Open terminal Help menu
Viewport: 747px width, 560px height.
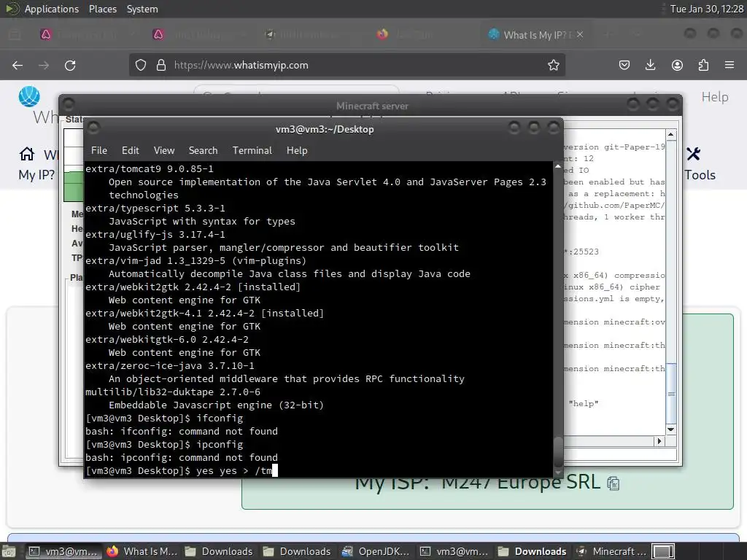click(297, 150)
